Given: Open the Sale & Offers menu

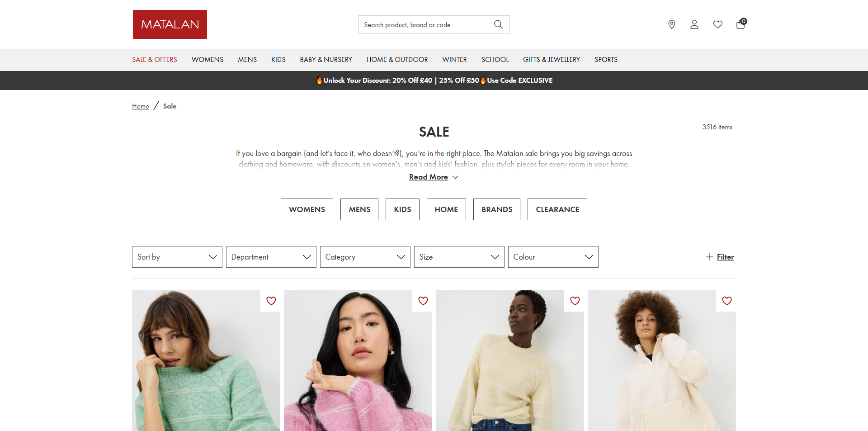Looking at the screenshot, I should coord(155,60).
